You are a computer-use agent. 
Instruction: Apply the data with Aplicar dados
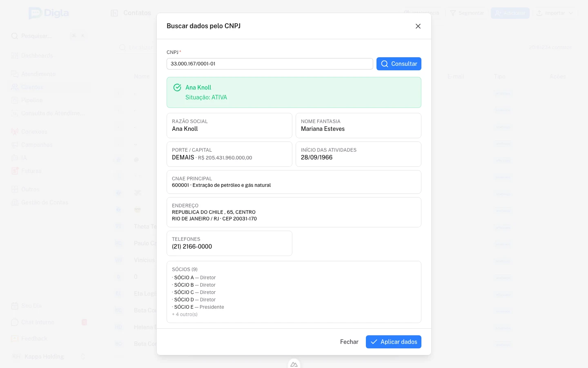click(394, 342)
